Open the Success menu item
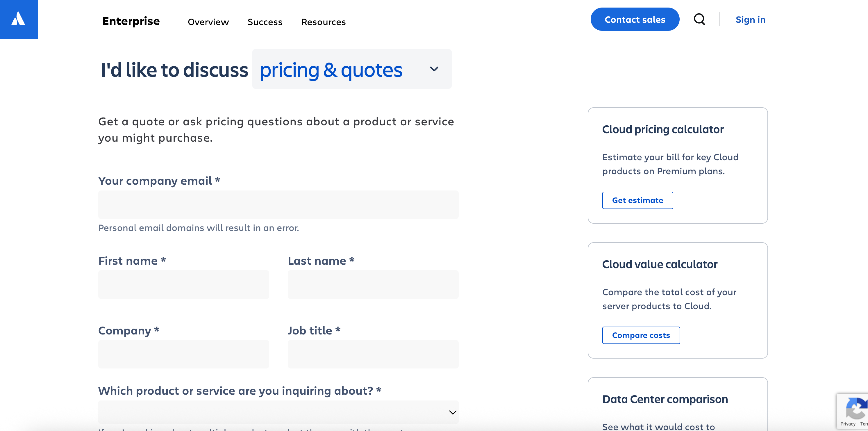Viewport: 868px width, 431px height. [x=265, y=22]
